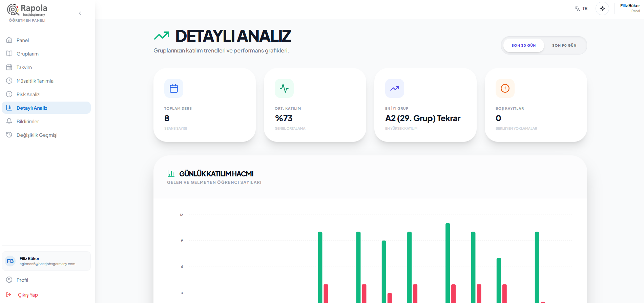
Task: Select Müsaitlik Tanımla menu entry
Action: [46, 81]
